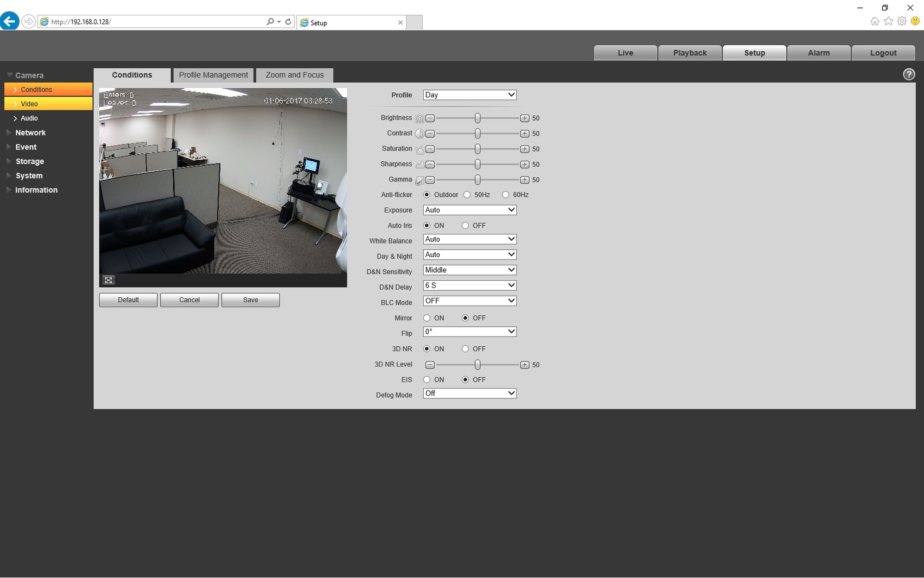Decrease Brightness with the minus icon
The height and width of the screenshot is (578, 924).
pos(430,118)
